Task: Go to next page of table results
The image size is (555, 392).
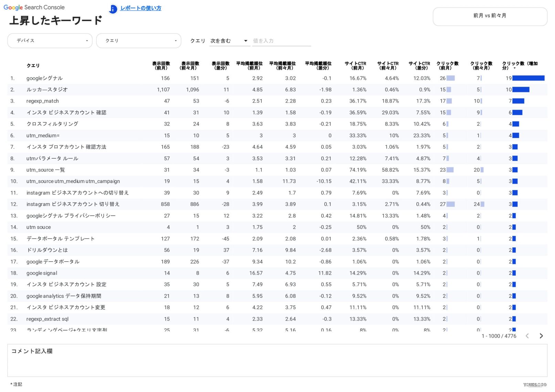Action: tap(541, 336)
